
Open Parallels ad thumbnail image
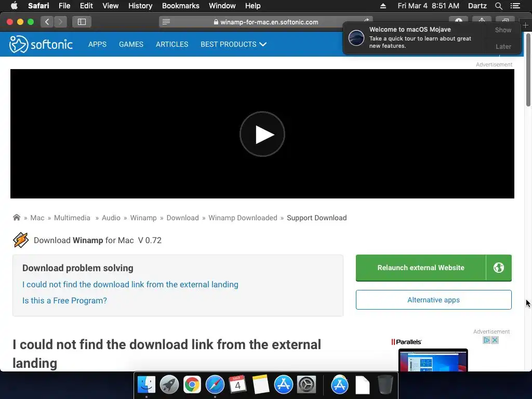pos(433,360)
